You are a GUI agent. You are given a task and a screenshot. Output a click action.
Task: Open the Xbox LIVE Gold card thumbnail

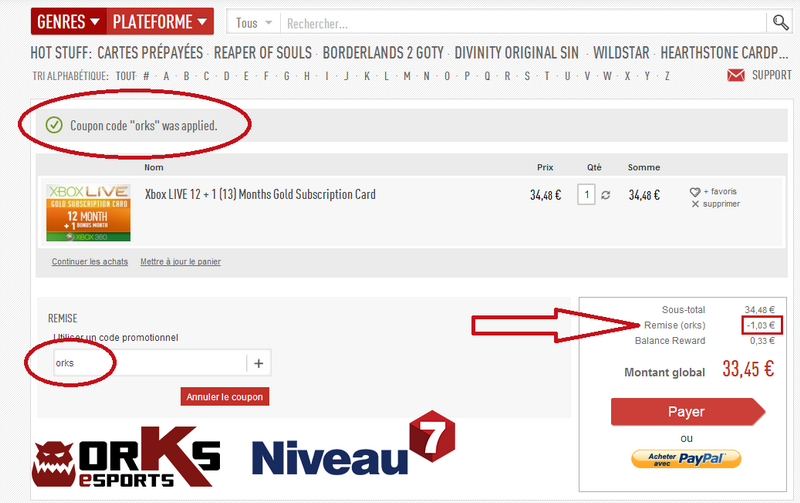pyautogui.click(x=89, y=211)
